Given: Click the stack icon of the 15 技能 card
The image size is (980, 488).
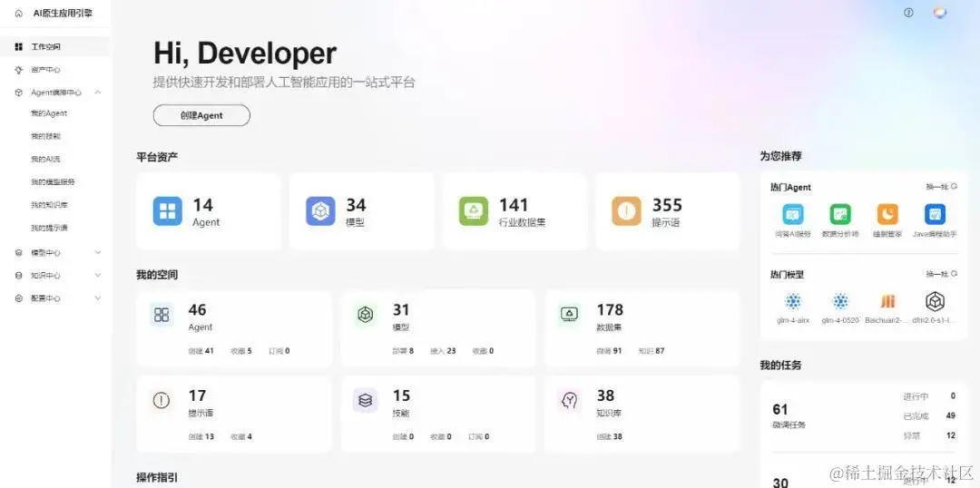Looking at the screenshot, I should 366,401.
